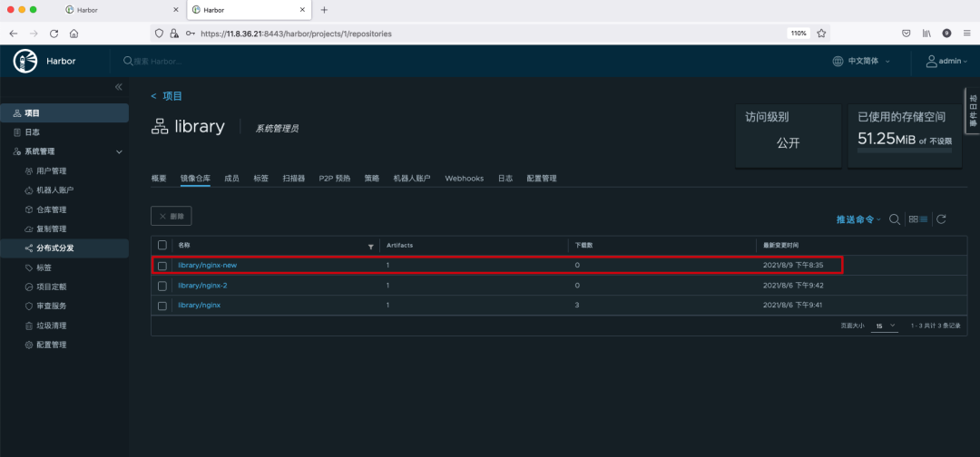980x457 pixels.
Task: Switch to the 配置管理 project tab
Action: (541, 179)
